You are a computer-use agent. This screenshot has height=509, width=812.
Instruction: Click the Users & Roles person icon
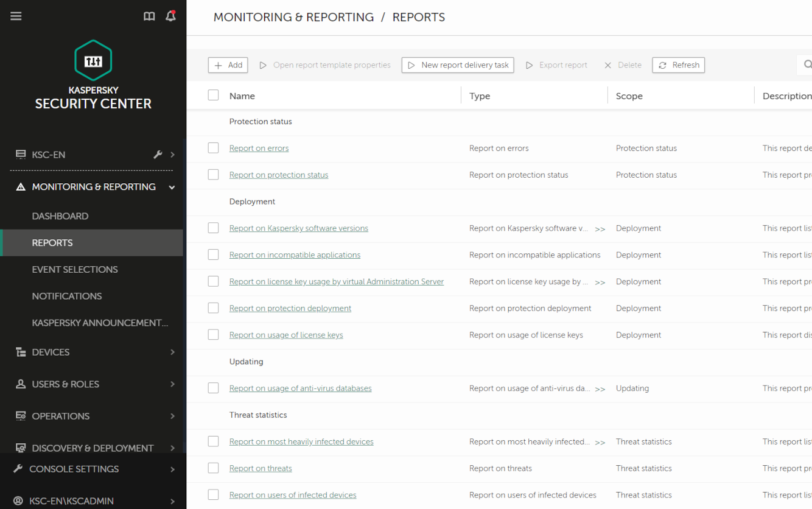21,384
